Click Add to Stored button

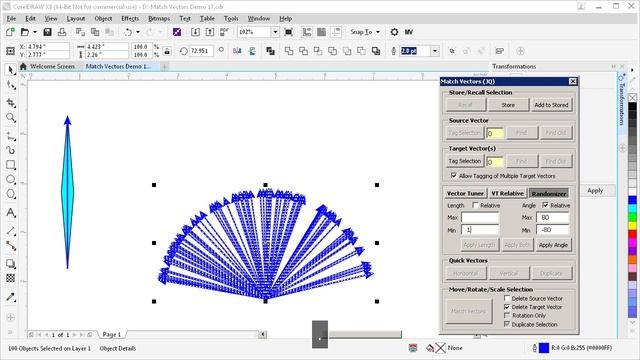[x=551, y=105]
